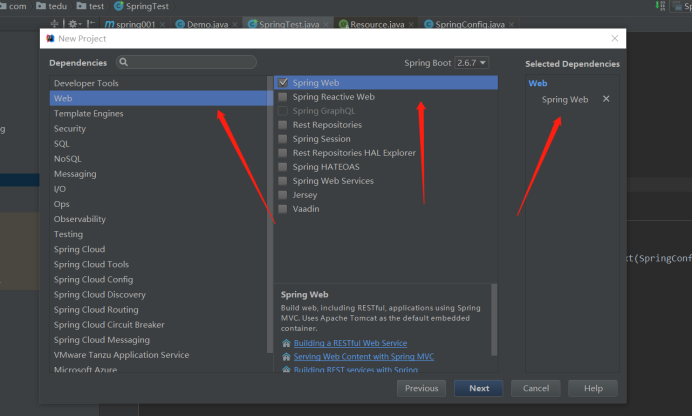Viewport: 692px width, 417px height.
Task: Click the description panel scrollbar
Action: (494, 319)
